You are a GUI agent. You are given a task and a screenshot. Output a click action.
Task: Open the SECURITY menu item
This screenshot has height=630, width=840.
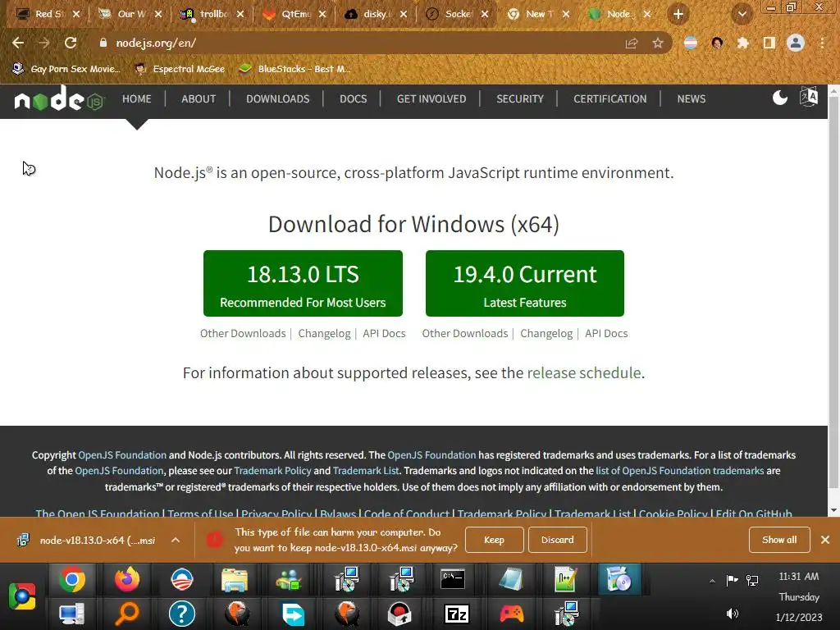coord(519,98)
